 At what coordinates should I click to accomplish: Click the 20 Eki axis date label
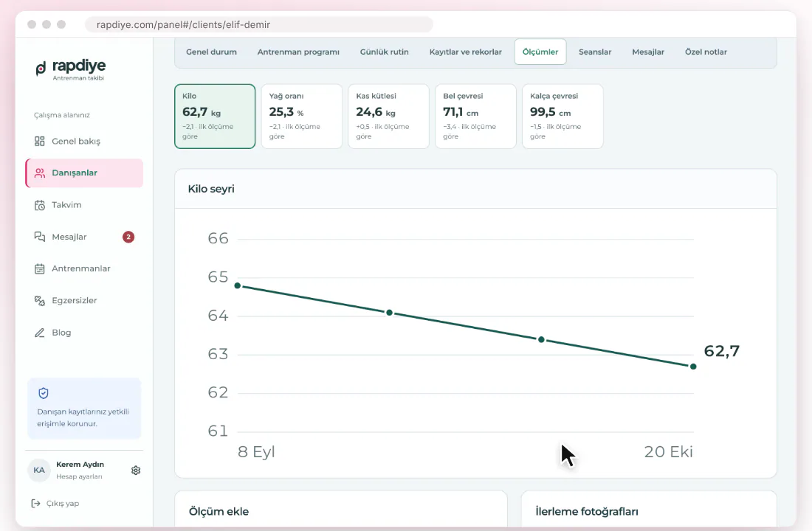pyautogui.click(x=669, y=452)
